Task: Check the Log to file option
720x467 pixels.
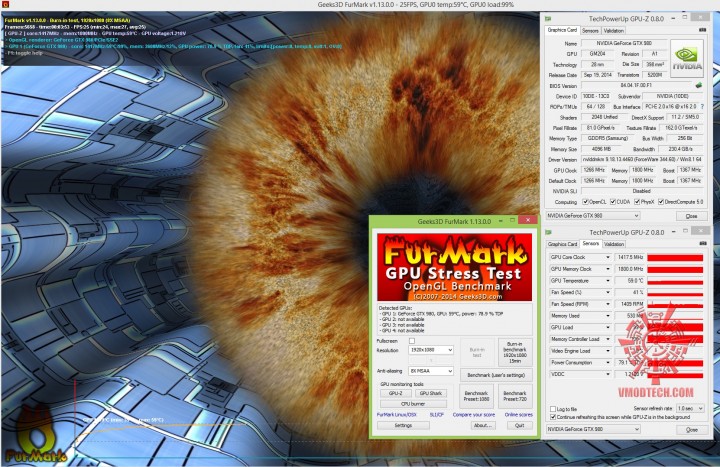Action: (x=553, y=409)
